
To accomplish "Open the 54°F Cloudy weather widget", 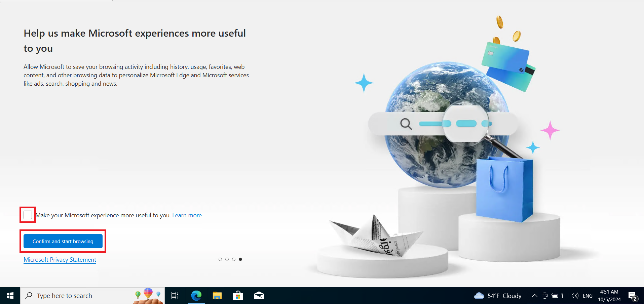I will 498,296.
